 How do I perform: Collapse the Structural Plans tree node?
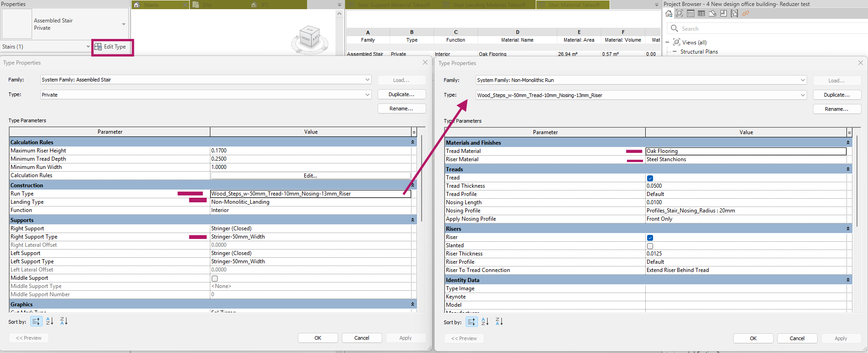(x=675, y=52)
